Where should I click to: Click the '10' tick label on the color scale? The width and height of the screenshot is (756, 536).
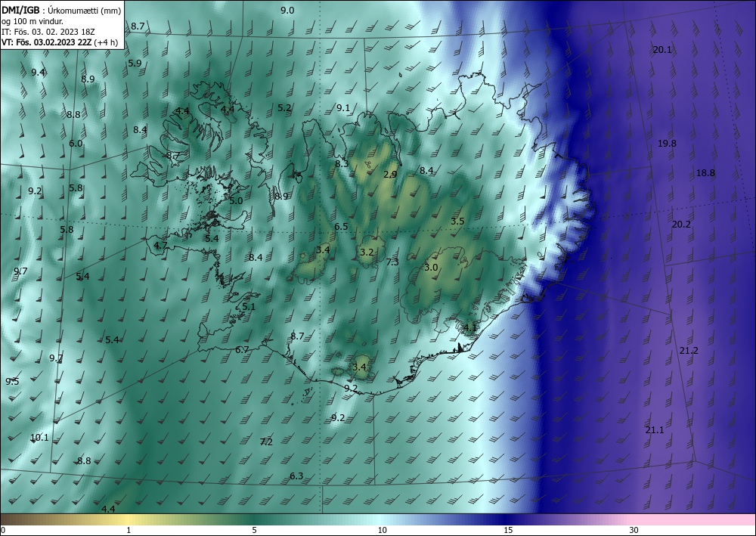(x=382, y=531)
